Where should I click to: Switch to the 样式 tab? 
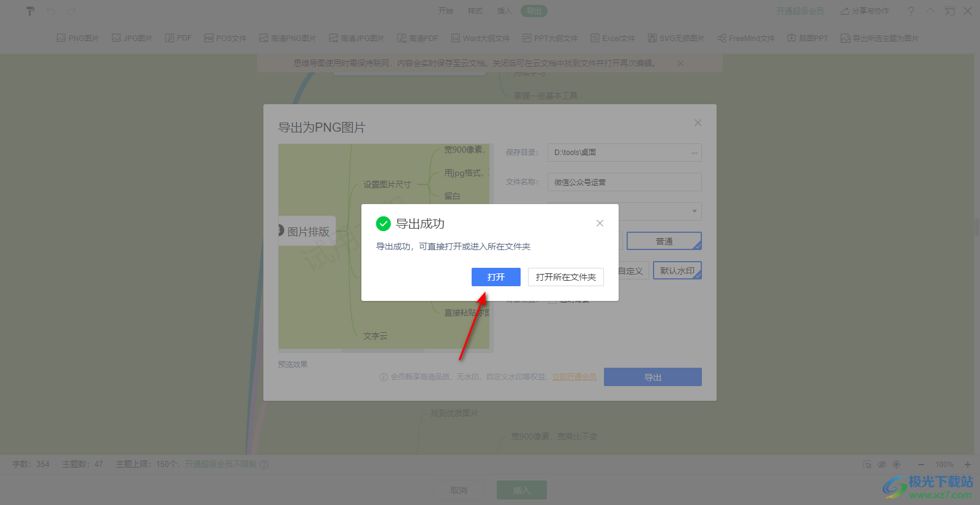475,11
